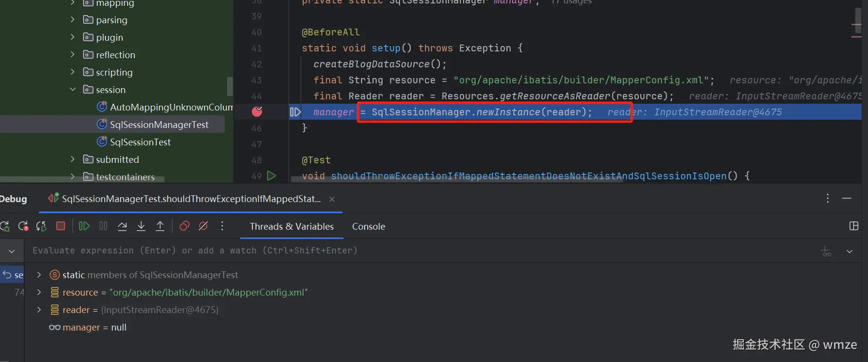Select the reflection folder
The width and height of the screenshot is (868, 362).
pos(109,55)
